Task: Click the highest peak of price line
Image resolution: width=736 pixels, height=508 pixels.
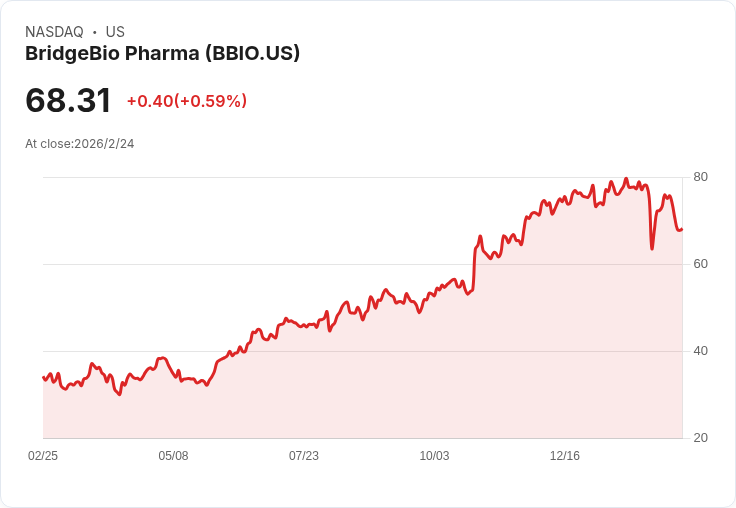Action: (x=626, y=179)
